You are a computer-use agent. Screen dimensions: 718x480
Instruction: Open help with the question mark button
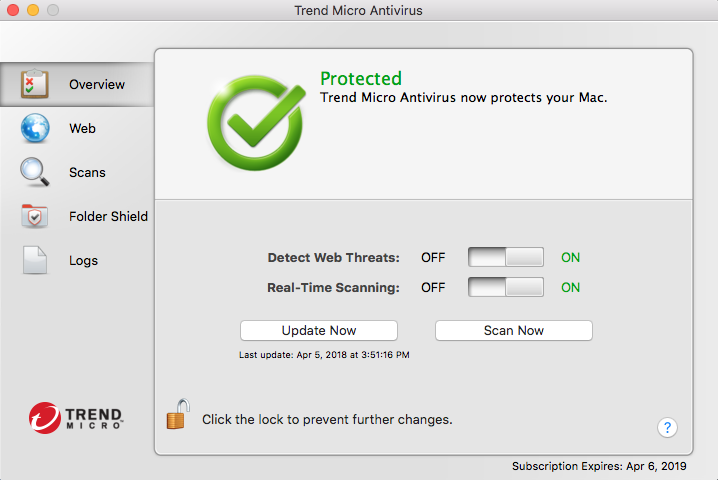tap(668, 428)
